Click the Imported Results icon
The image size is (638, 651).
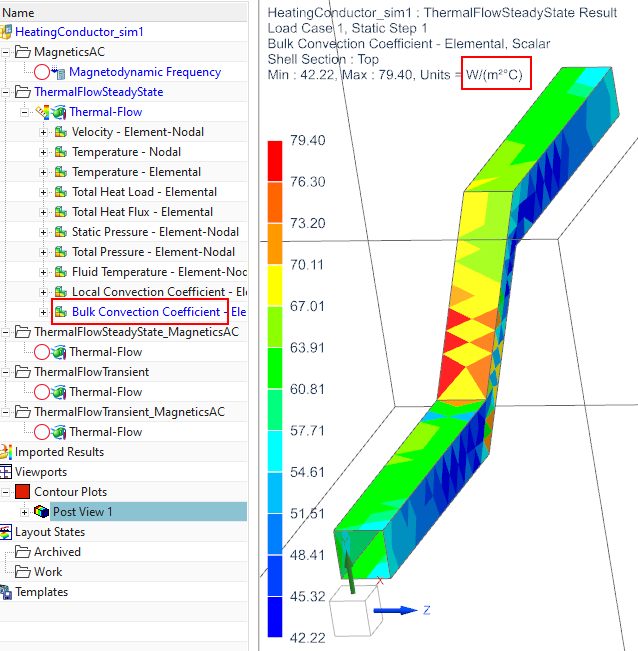coord(7,452)
